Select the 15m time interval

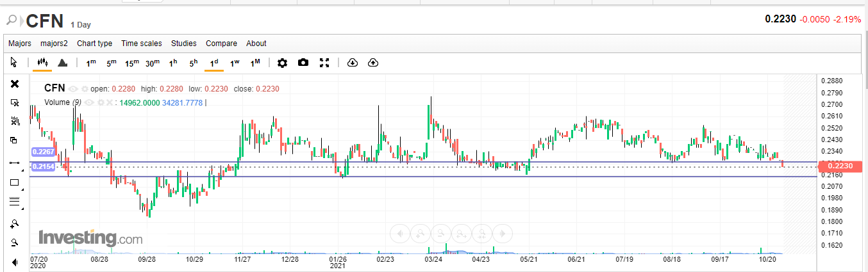click(x=131, y=63)
